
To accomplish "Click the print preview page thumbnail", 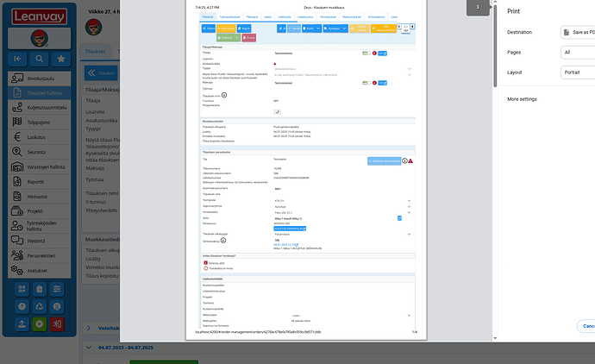I will 479,8.
